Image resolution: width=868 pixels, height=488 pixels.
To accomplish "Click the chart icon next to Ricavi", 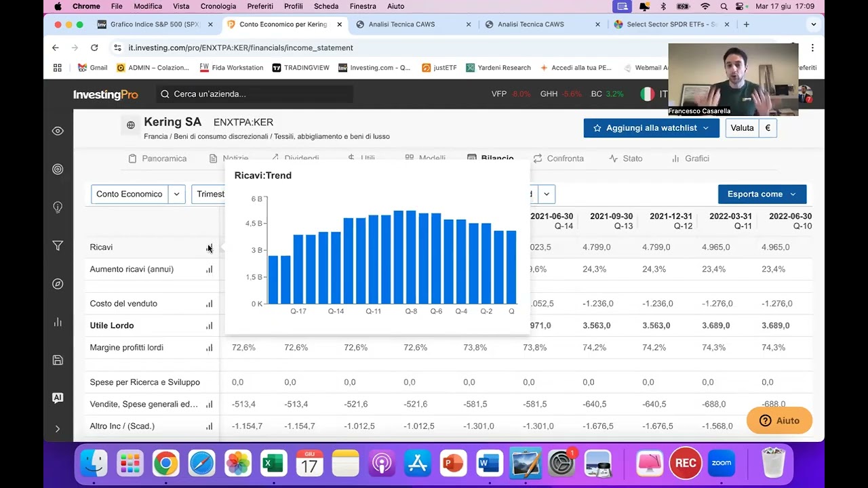I will coord(210,247).
